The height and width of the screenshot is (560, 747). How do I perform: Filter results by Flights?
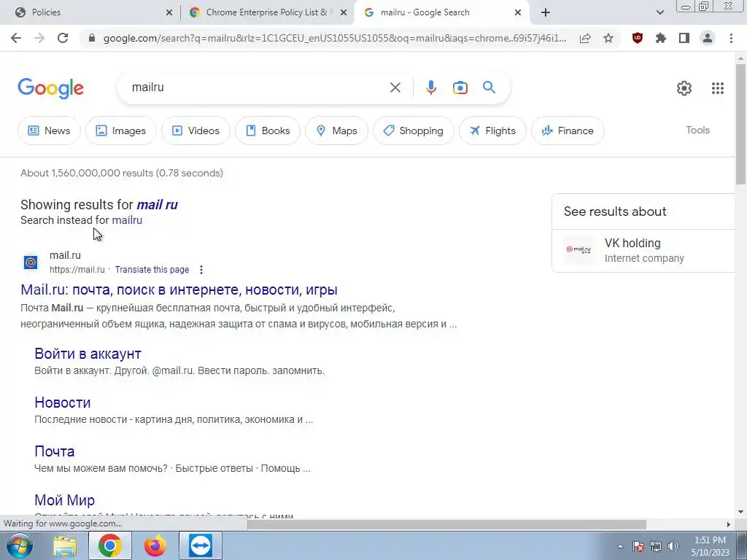pos(492,131)
